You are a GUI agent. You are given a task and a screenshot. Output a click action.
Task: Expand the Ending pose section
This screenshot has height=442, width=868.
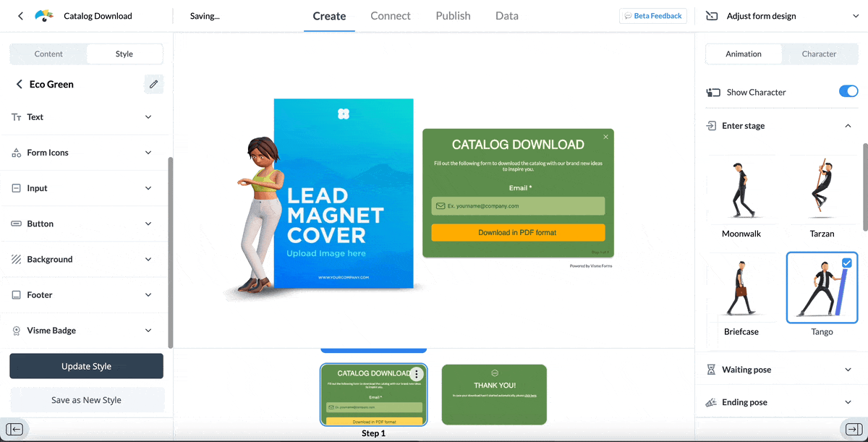848,401
